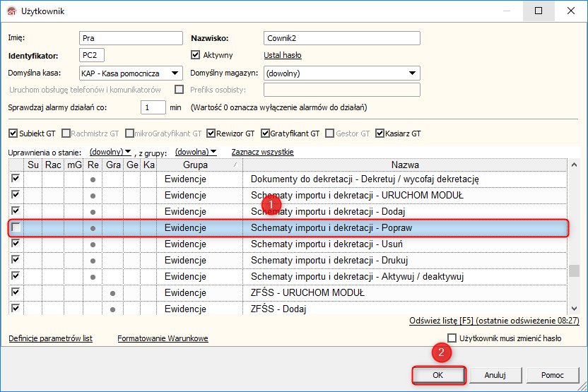
Task: Open the 'z grupy' filter dropdown
Action: 196,152
